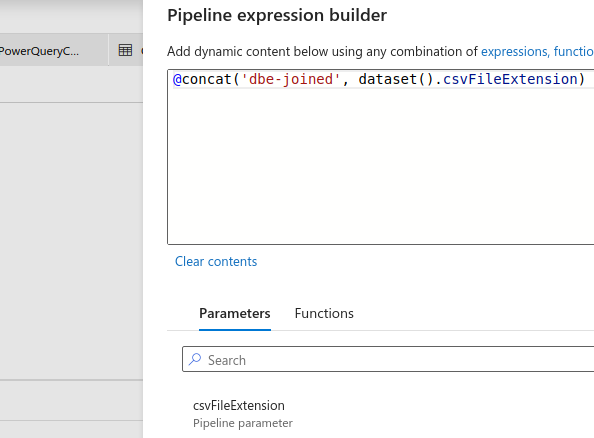Click the table grid icon beside PowerQueryC tab
The width and height of the screenshot is (594, 438).
tap(125, 50)
